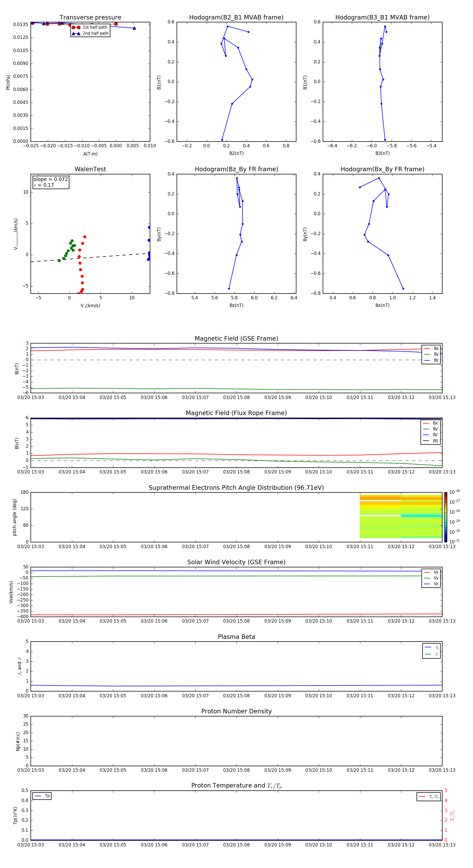The height and width of the screenshot is (868, 473).
Task: Select Vy in the solar wind legend
Action: 431,578
